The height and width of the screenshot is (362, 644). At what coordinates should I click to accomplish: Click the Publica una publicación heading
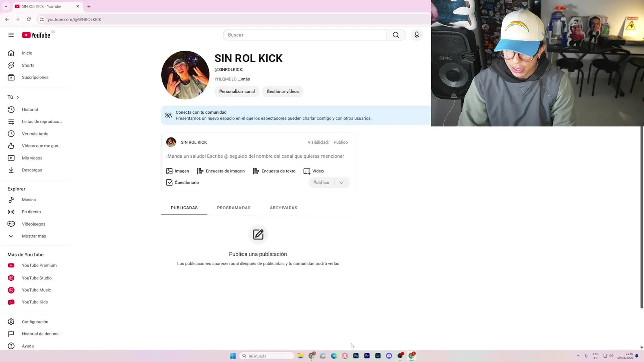pyautogui.click(x=258, y=254)
